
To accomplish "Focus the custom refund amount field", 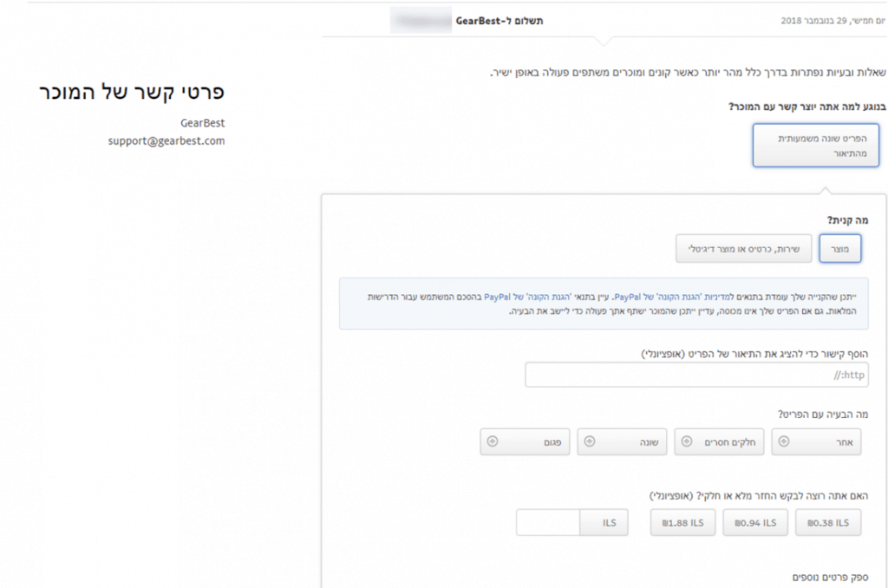I will pos(547,522).
